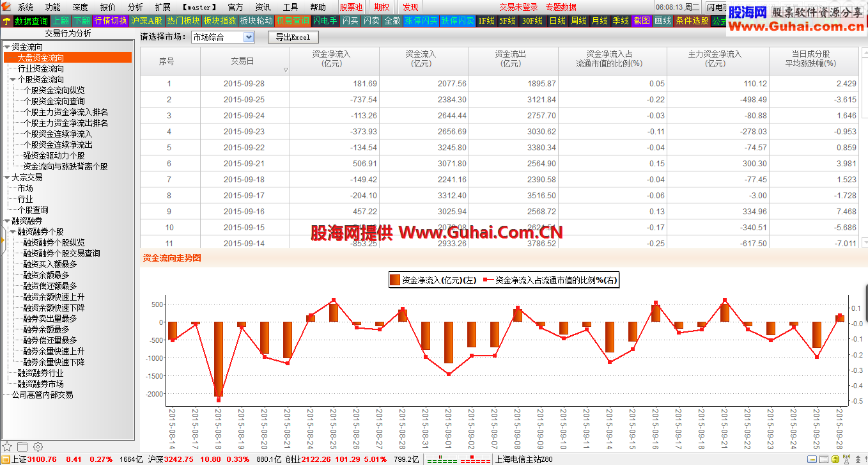868x465 pixels.
Task: Click 画线 drawing toolbar button
Action: pos(663,20)
